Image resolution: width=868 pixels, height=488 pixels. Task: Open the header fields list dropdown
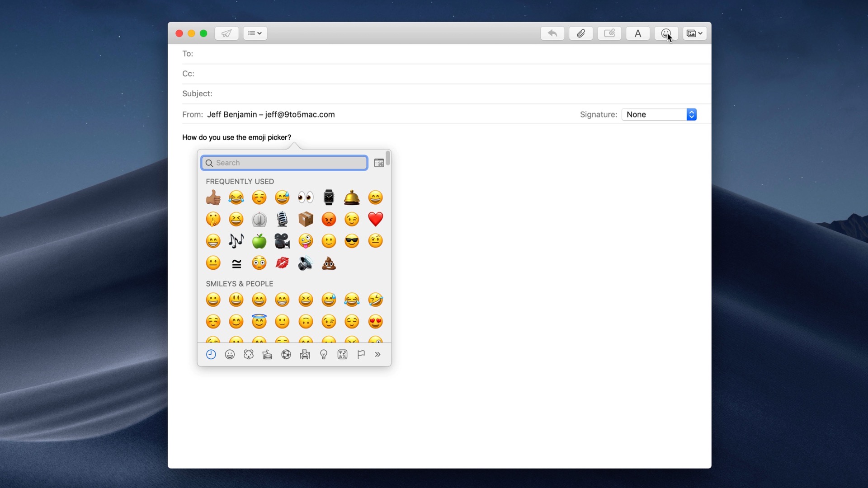click(x=255, y=33)
